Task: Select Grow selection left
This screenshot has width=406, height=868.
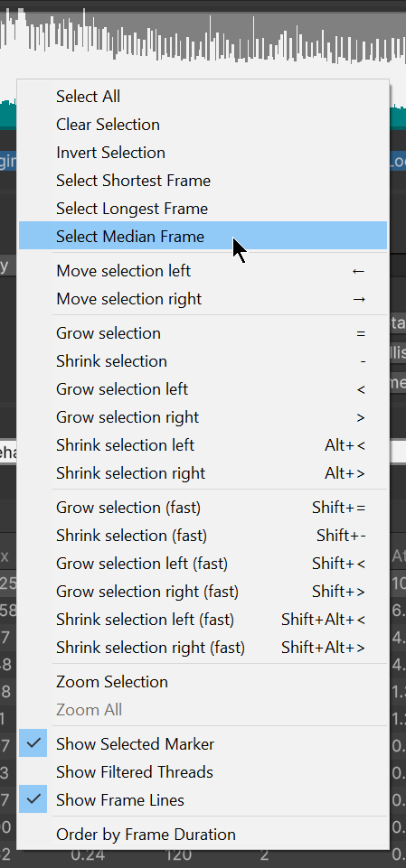Action: click(203, 389)
